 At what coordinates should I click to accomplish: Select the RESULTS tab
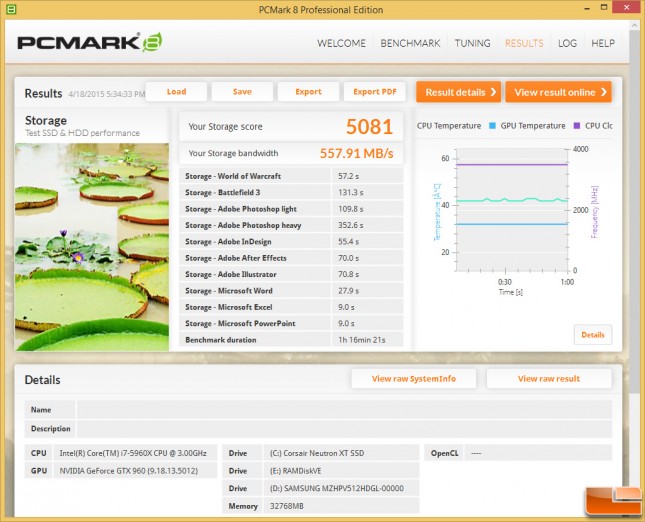(x=524, y=43)
